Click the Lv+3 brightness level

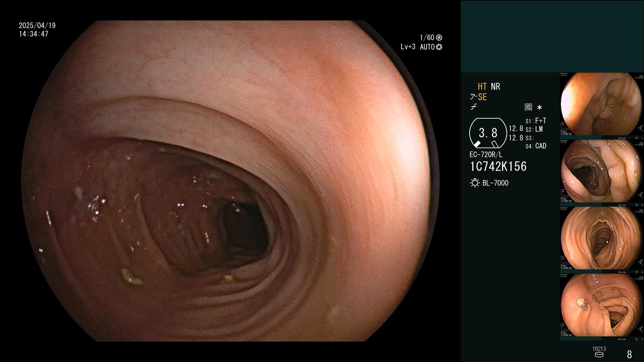click(x=408, y=47)
